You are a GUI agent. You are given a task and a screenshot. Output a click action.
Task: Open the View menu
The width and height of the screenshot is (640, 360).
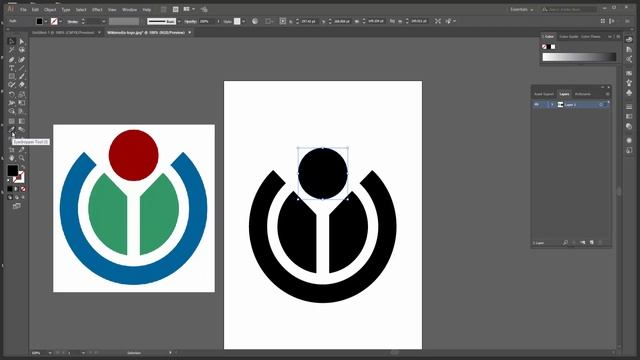click(x=112, y=9)
